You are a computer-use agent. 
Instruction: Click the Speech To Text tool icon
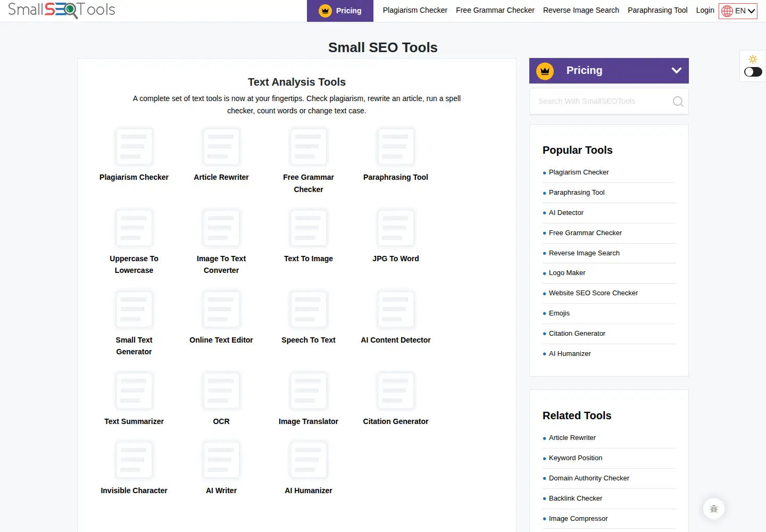(x=309, y=309)
